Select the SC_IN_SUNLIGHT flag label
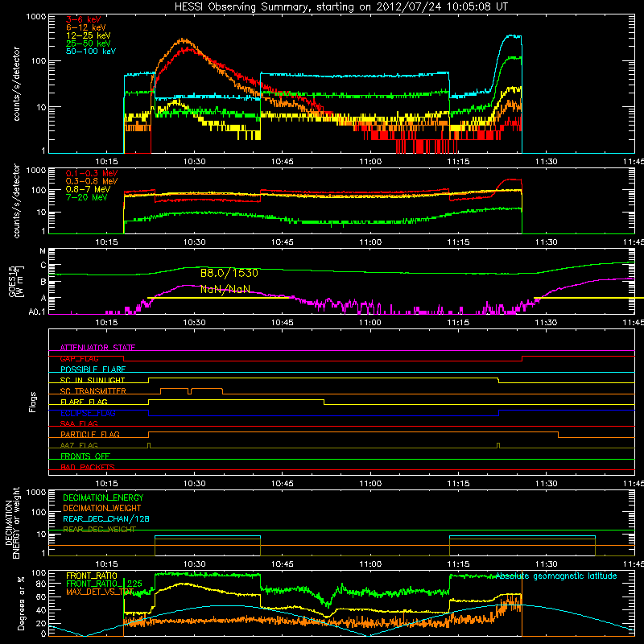This screenshot has width=644, height=644. [93, 380]
